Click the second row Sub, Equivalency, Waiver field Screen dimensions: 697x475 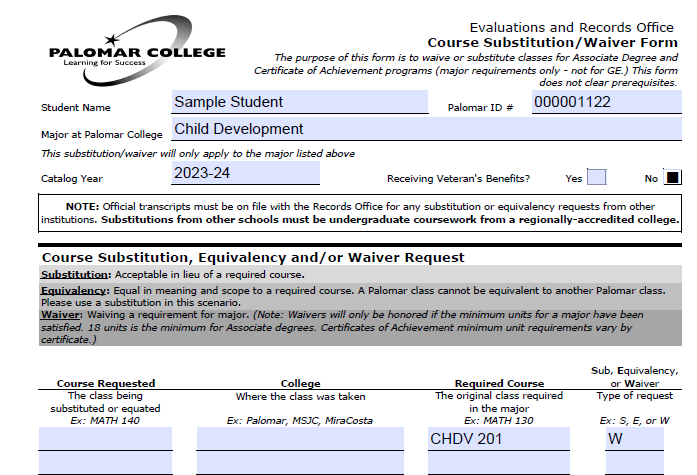coord(636,464)
